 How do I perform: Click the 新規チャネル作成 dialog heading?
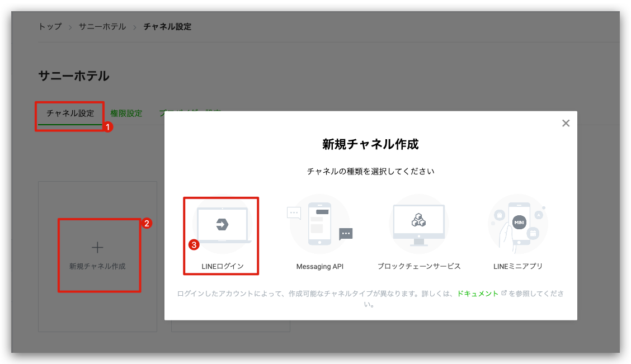point(371,144)
